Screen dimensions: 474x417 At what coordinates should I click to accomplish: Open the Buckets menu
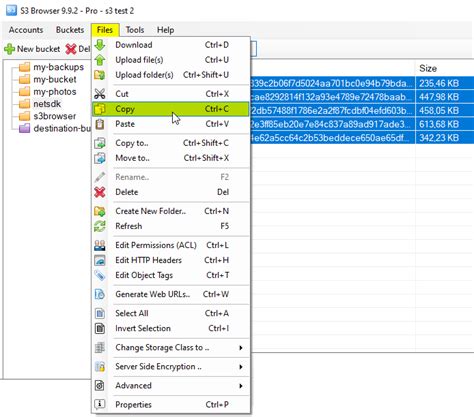pos(70,30)
